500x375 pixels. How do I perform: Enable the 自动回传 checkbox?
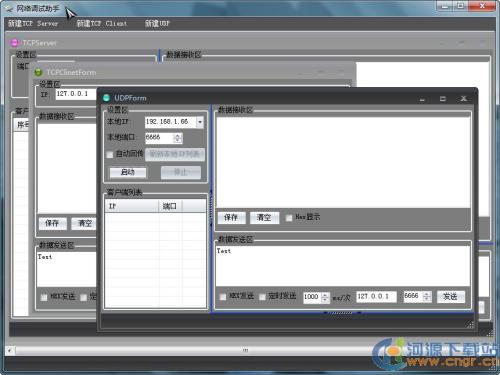110,154
